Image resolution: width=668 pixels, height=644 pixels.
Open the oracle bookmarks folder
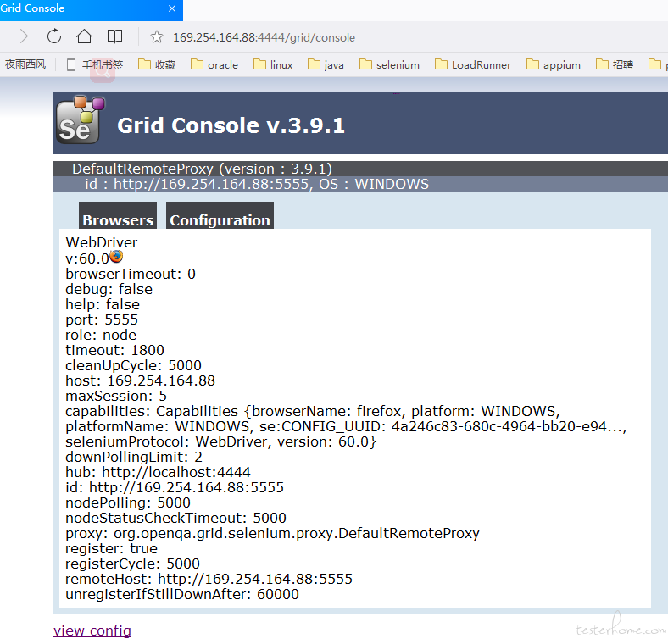pyautogui.click(x=214, y=65)
